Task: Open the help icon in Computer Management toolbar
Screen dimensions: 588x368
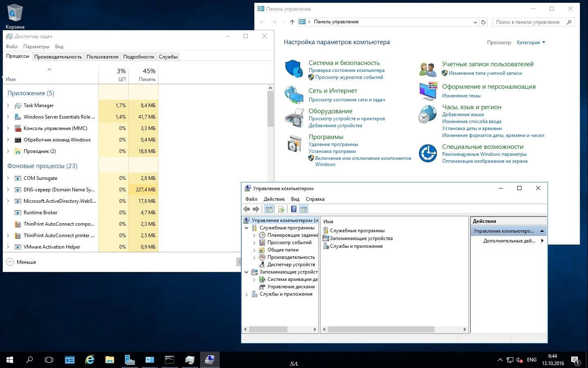Action: pyautogui.click(x=294, y=209)
